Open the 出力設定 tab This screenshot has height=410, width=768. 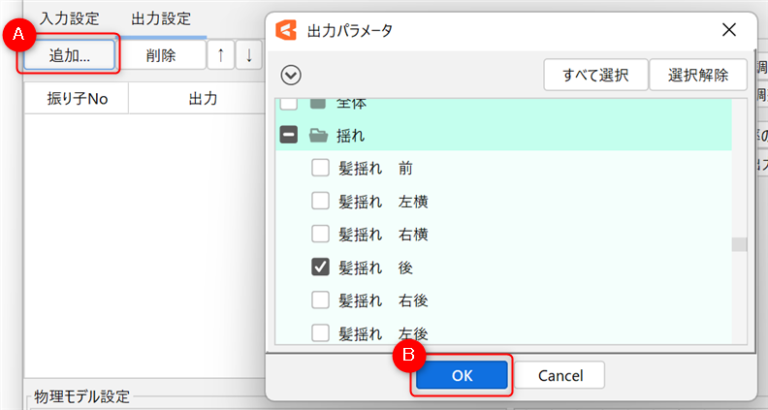[x=161, y=19]
